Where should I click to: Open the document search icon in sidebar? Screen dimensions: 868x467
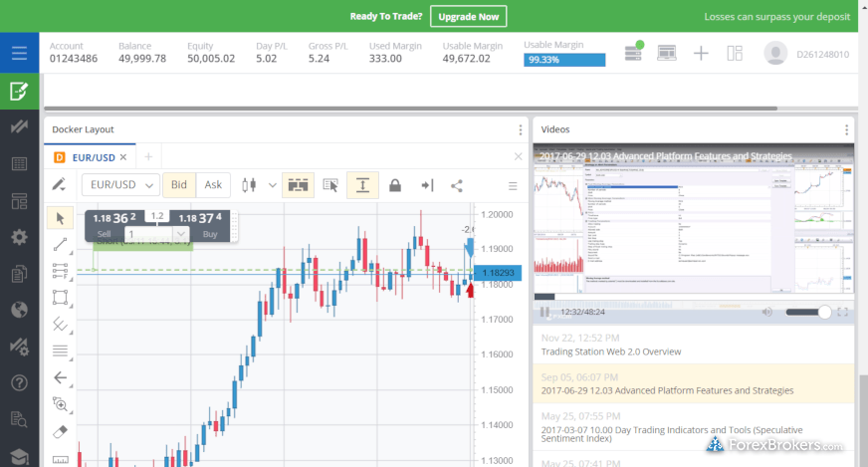tap(19, 420)
